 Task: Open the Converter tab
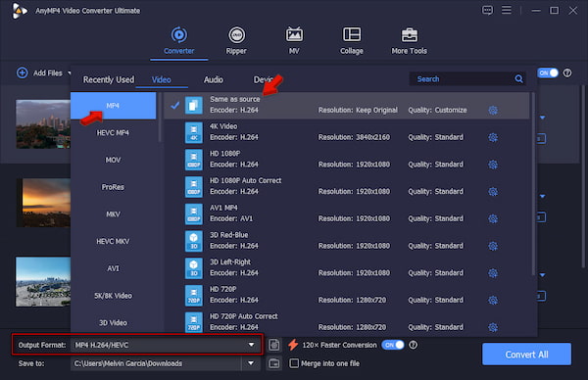tap(179, 40)
